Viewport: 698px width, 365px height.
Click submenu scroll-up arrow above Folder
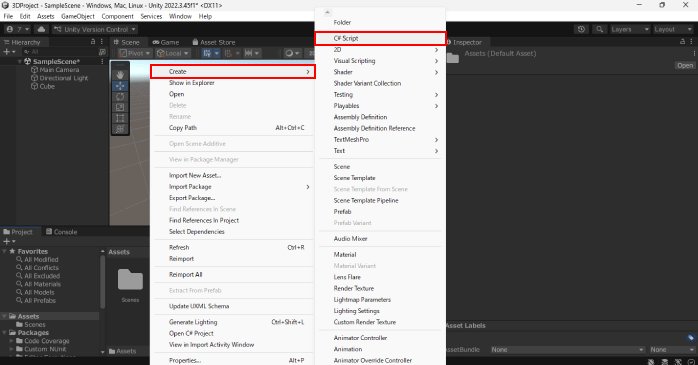(x=327, y=12)
